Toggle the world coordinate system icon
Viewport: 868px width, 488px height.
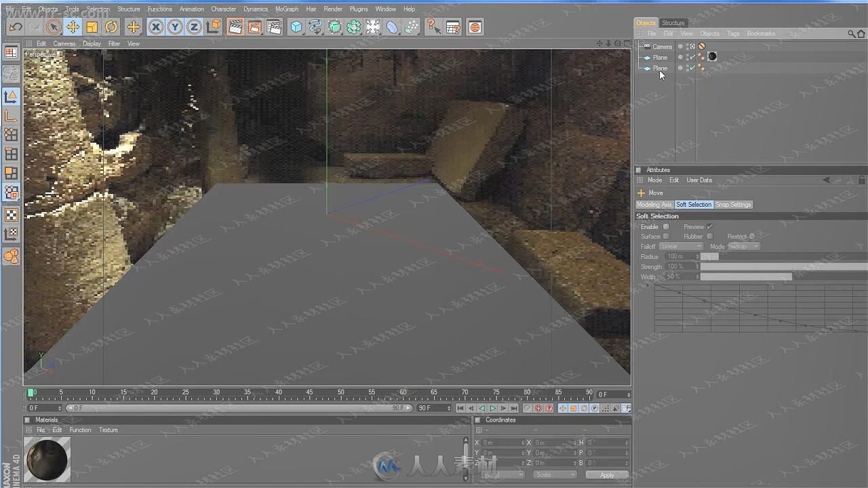click(x=214, y=27)
